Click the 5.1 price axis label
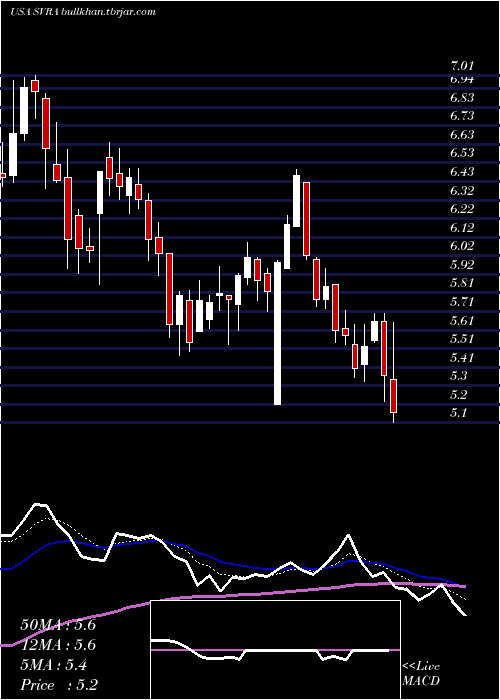 [x=458, y=413]
